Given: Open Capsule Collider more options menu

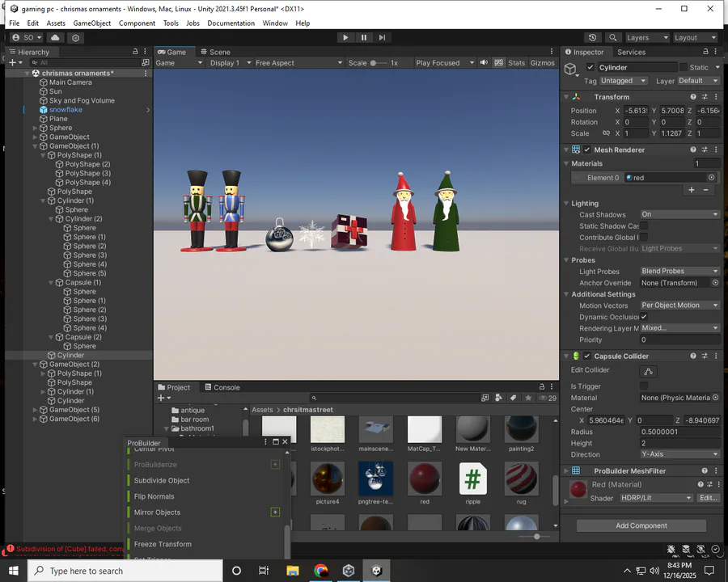Looking at the screenshot, I should point(716,356).
